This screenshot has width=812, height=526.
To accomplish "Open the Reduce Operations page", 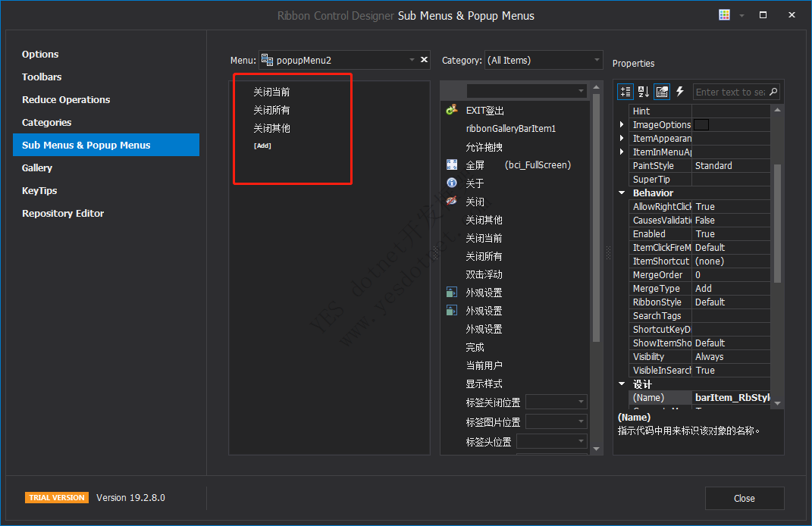I will click(x=66, y=99).
